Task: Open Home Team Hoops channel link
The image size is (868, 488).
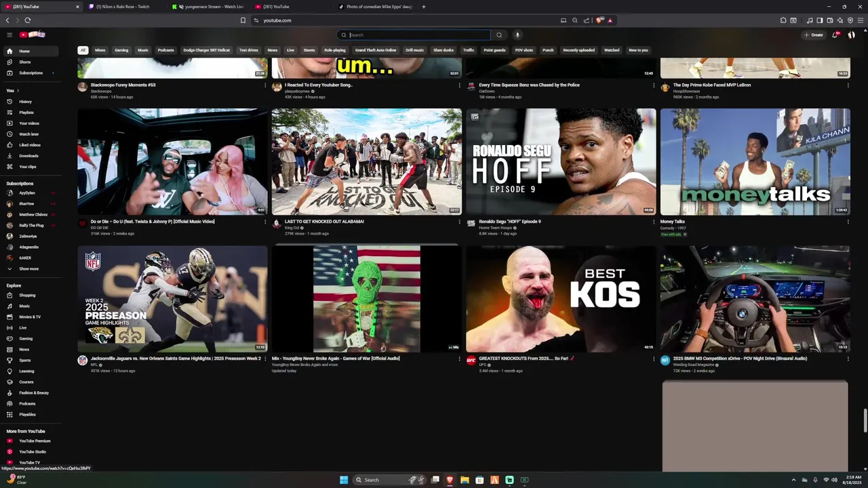Action: pos(495,228)
